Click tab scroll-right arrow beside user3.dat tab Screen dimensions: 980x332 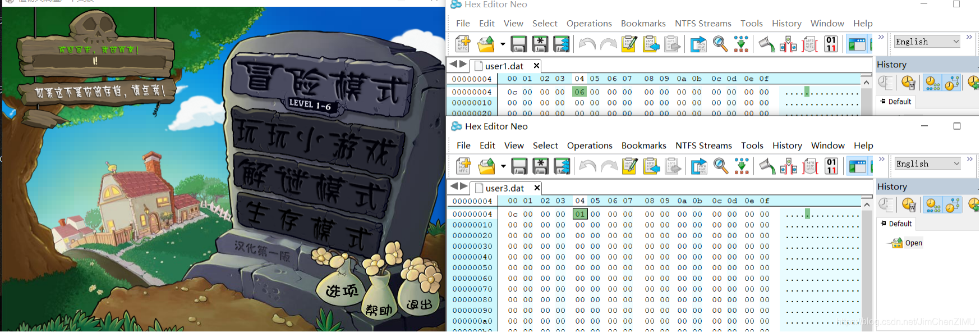[x=464, y=186]
